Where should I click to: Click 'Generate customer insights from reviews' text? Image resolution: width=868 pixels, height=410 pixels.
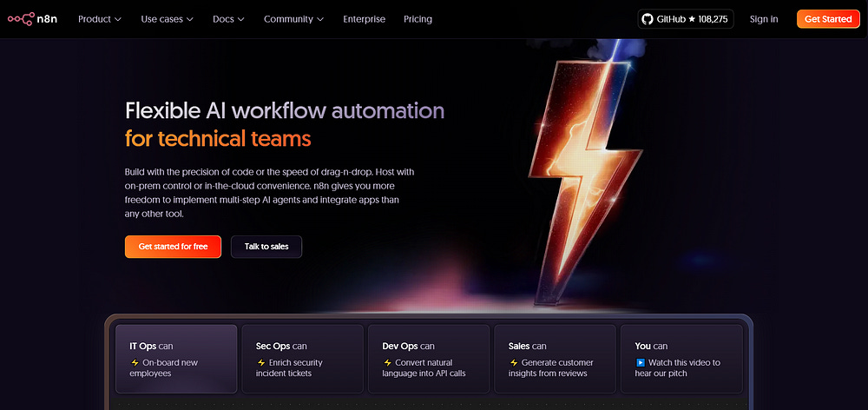[551, 368]
